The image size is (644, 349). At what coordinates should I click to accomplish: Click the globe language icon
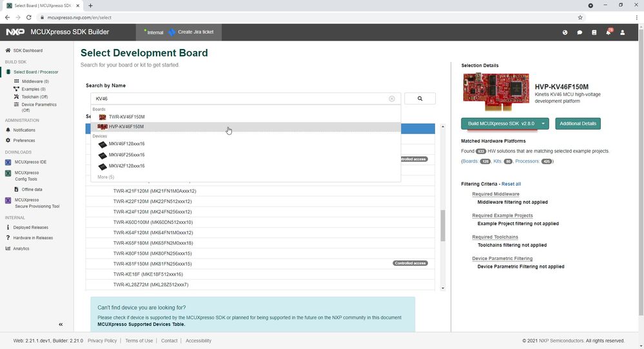pos(565,32)
